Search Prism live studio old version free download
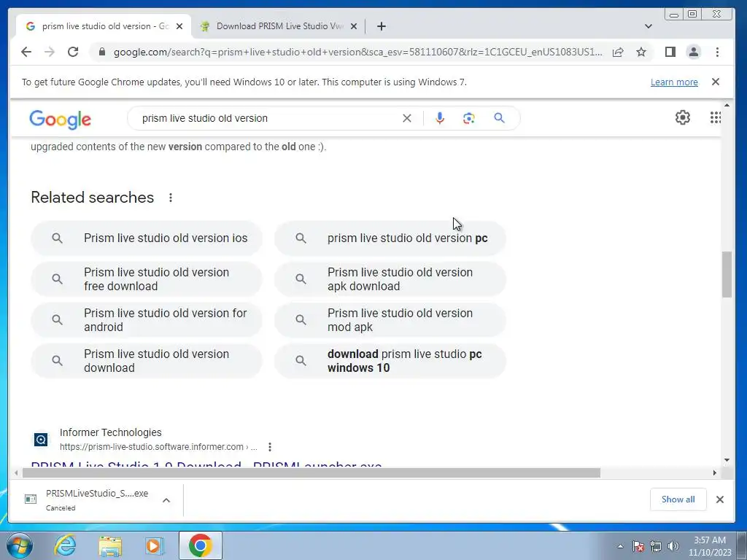Screen dimensions: 747x560 pos(147,279)
